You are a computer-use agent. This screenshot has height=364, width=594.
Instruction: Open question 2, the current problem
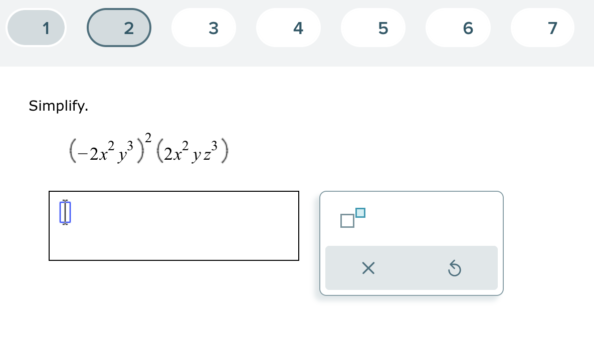click(x=119, y=28)
